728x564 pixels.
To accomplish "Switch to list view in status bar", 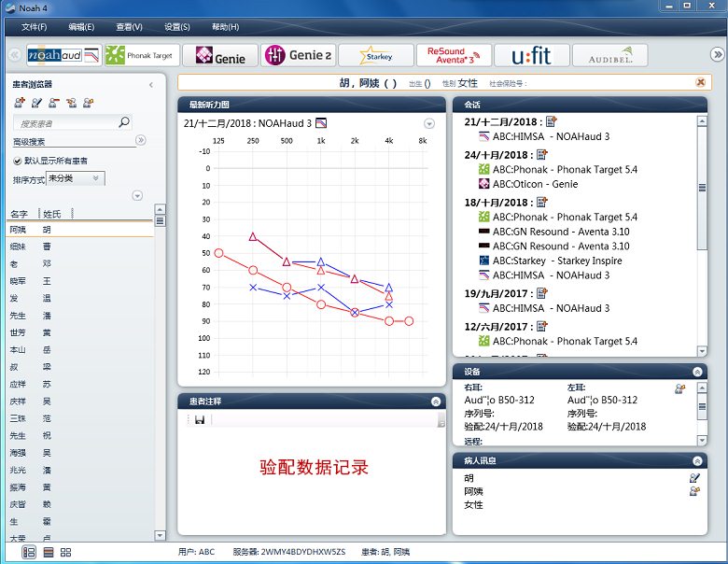I will pyautogui.click(x=48, y=552).
